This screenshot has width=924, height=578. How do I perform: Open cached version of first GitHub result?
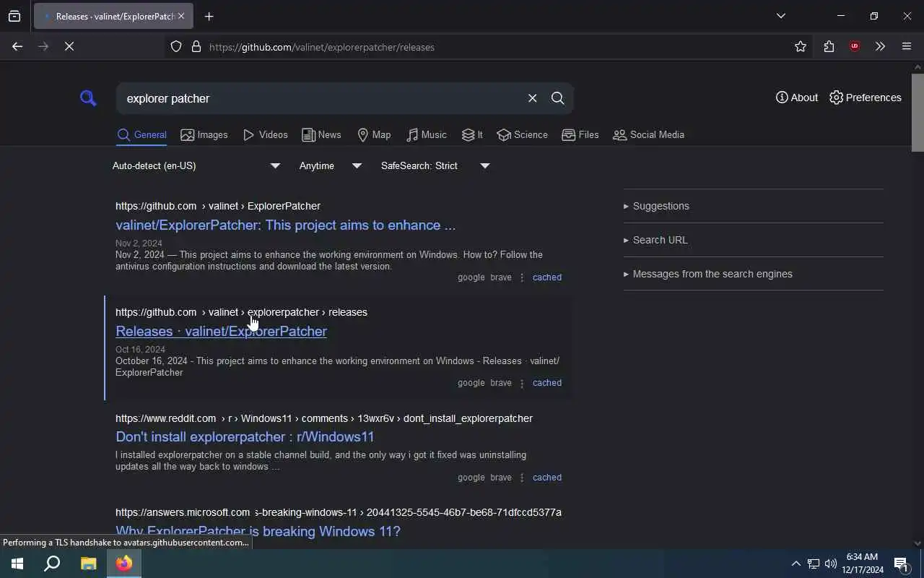(x=547, y=277)
